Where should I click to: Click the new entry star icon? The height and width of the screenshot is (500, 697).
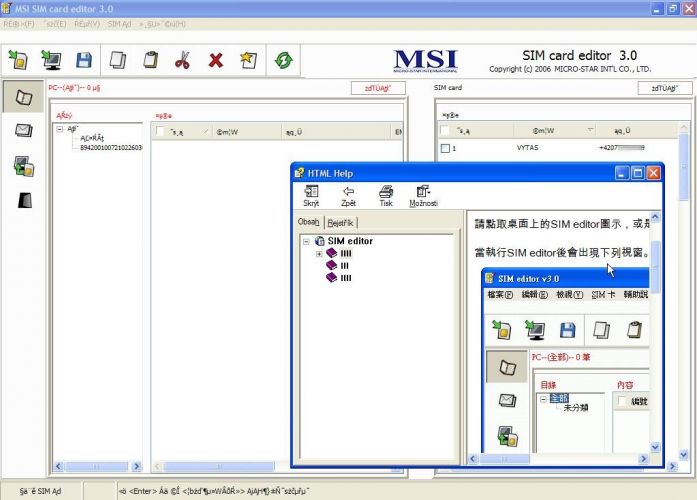click(248, 60)
